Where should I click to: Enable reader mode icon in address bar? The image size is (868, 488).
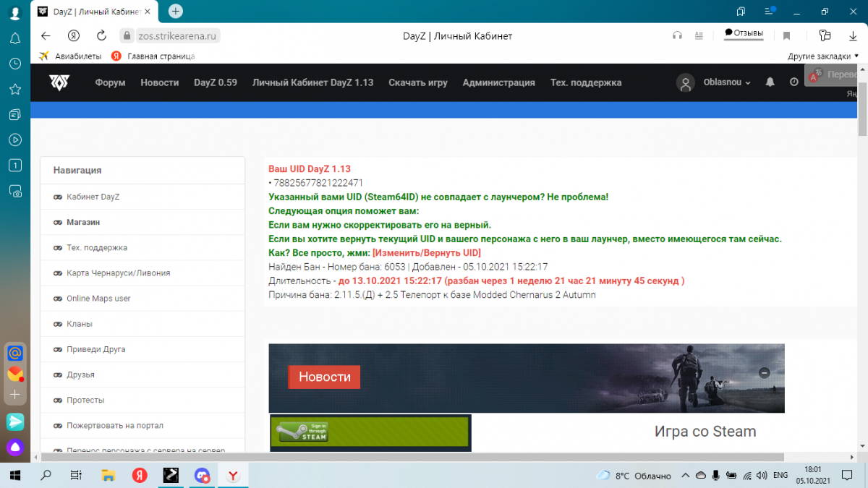(699, 35)
